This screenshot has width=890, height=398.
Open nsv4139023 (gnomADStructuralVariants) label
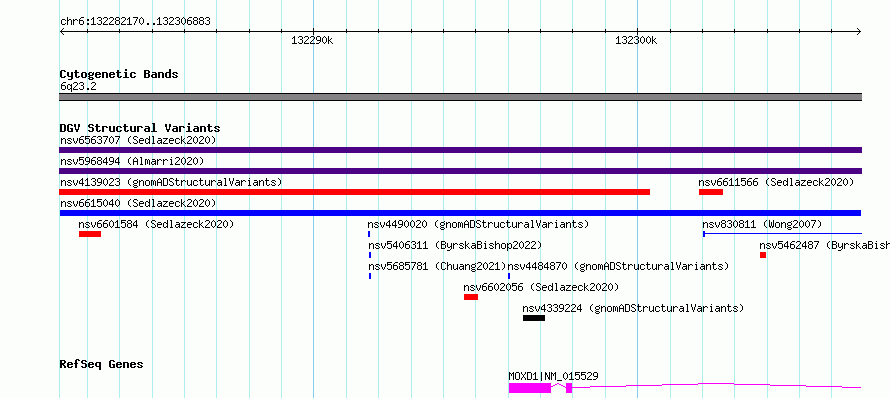[171, 182]
